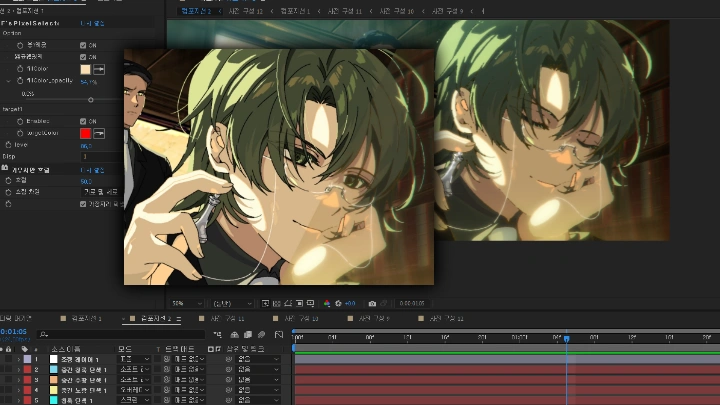Click the fillColor_opacity slider handle
This screenshot has height=405, width=720.
[90, 100]
